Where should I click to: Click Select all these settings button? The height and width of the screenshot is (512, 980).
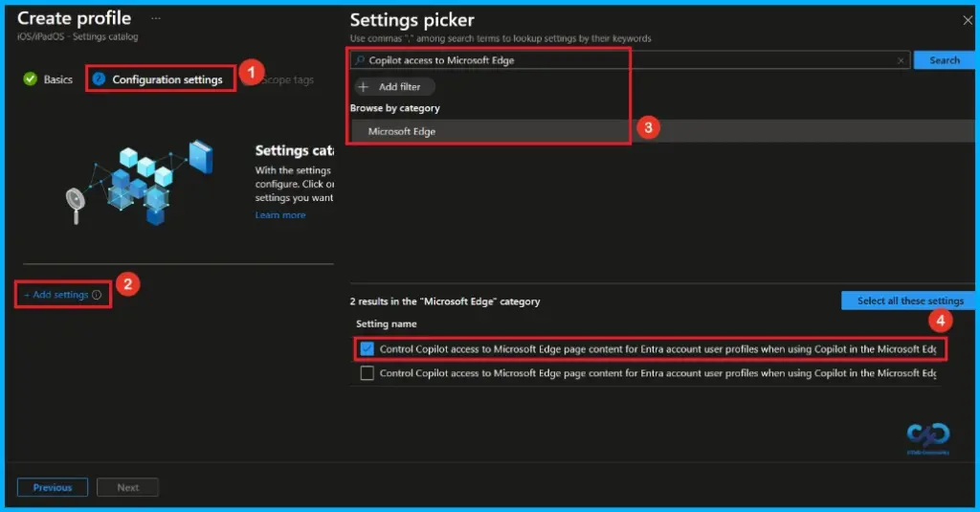907,301
